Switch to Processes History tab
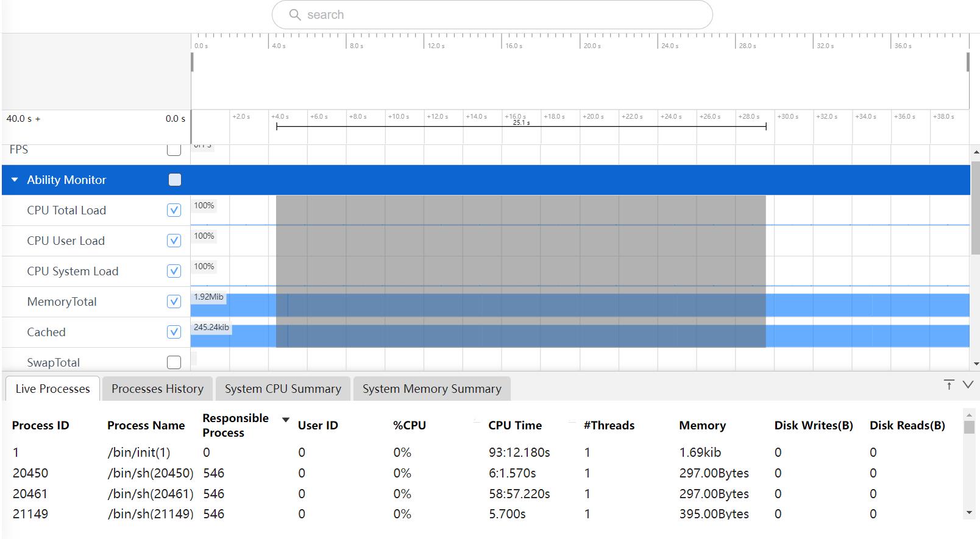 157,389
